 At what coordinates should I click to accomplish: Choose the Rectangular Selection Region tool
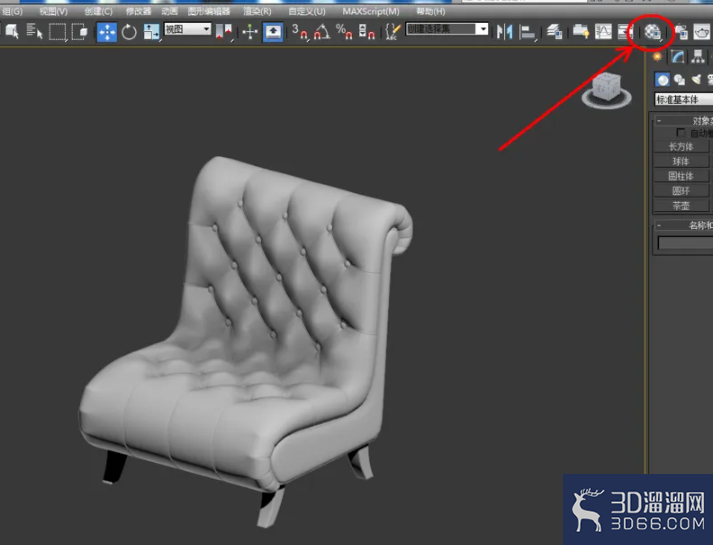pos(58,32)
